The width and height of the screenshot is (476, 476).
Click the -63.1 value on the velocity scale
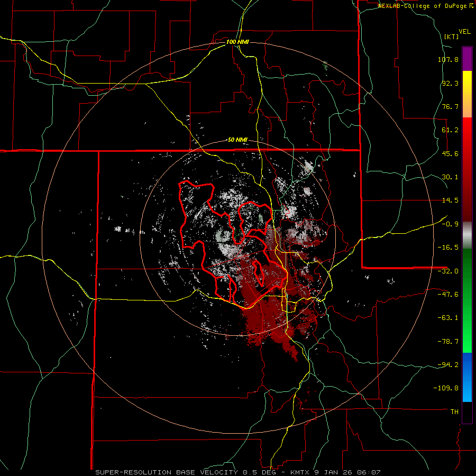pos(448,318)
